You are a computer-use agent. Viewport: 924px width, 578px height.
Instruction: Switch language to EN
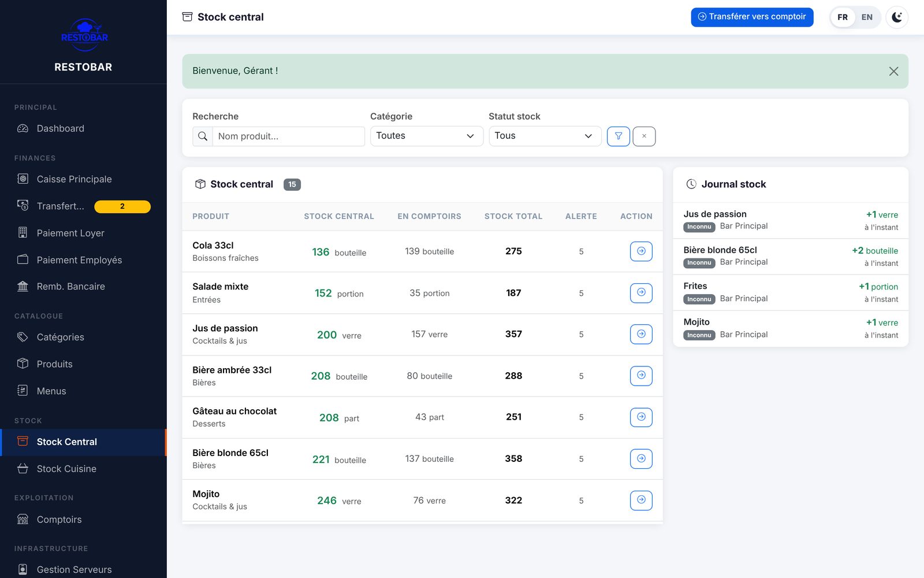click(x=867, y=17)
